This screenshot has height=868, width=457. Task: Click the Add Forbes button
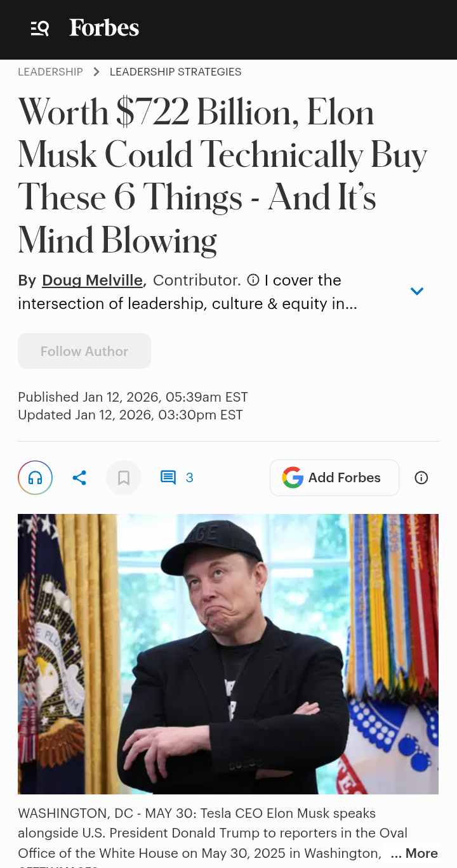(334, 478)
